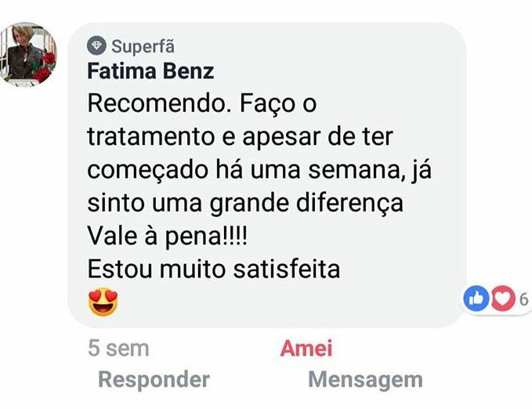Screen dimensions: 532x409
Task: Open the 5 sem timestamp link
Action: pyautogui.click(x=118, y=348)
